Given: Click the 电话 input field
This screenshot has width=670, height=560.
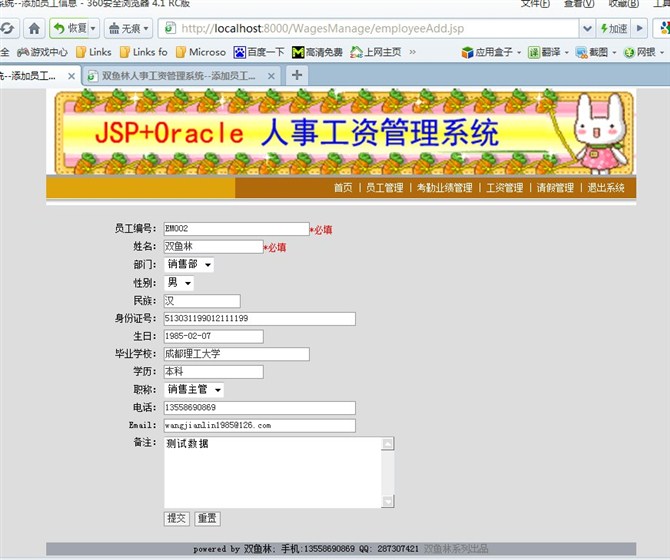Looking at the screenshot, I should click(x=259, y=408).
